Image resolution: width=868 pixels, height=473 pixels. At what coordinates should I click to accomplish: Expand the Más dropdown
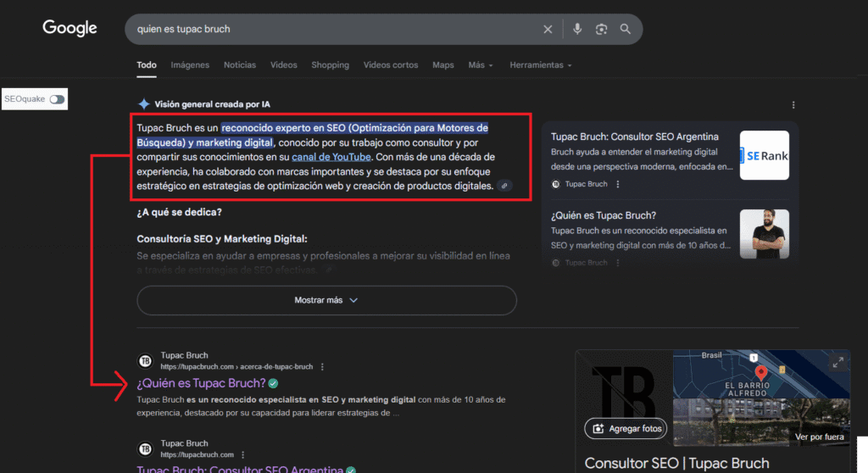[480, 65]
